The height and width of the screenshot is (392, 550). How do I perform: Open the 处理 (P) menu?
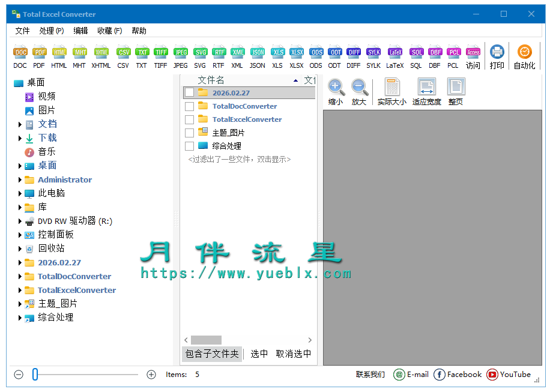point(52,31)
